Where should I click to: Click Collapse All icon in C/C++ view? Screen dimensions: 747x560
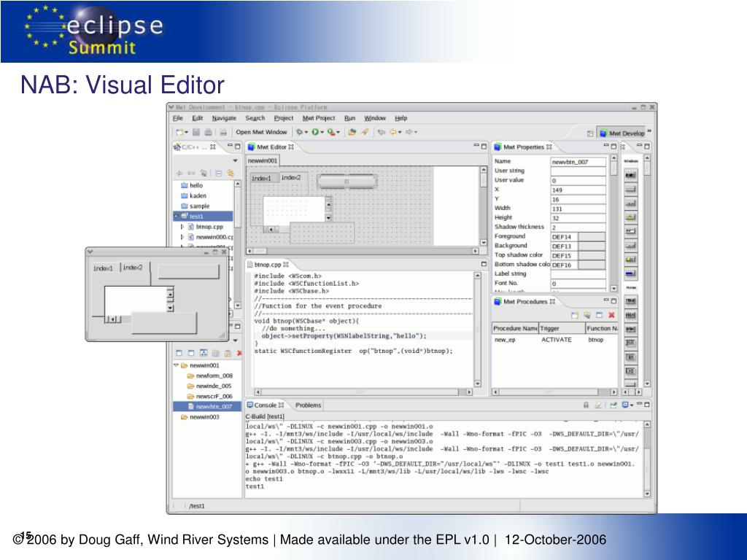pyautogui.click(x=219, y=174)
